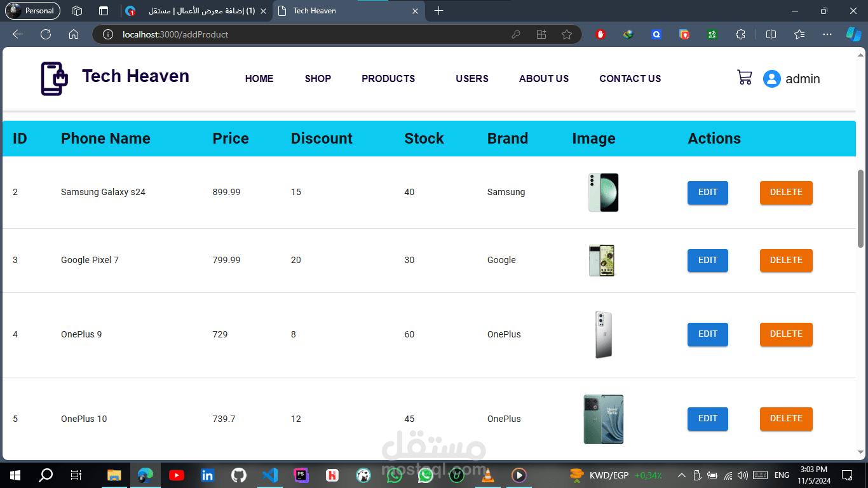Open LinkedIn from the taskbar
The width and height of the screenshot is (868, 488).
click(x=208, y=475)
